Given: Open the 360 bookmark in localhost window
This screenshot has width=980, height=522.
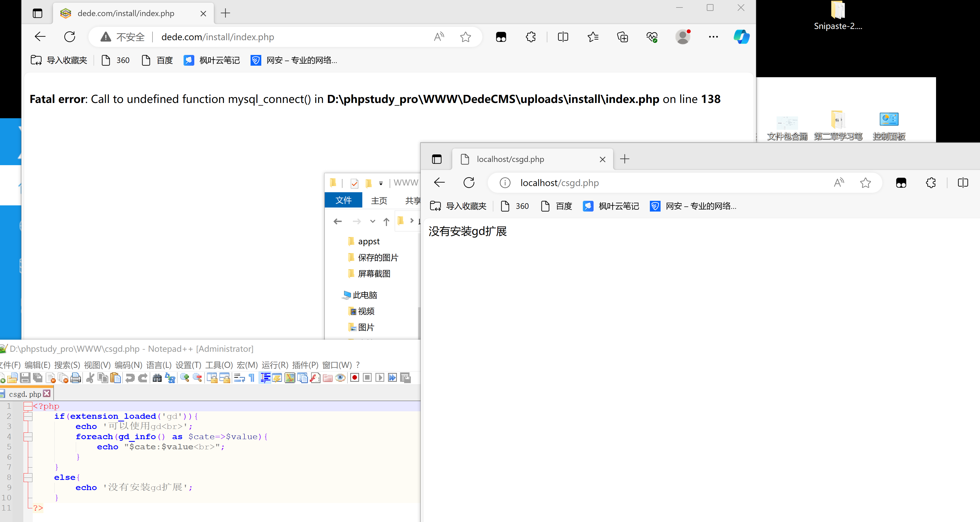Looking at the screenshot, I should (x=515, y=206).
